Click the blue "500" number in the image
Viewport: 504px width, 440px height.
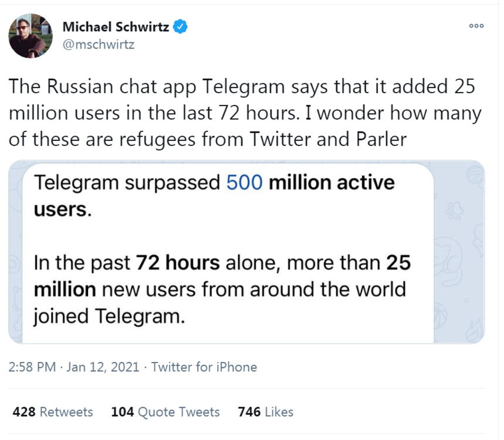(x=244, y=182)
